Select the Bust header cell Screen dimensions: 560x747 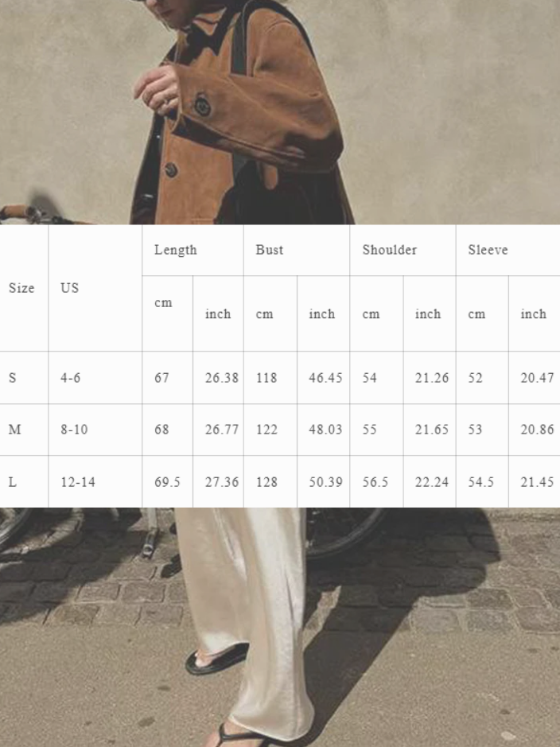pos(270,250)
